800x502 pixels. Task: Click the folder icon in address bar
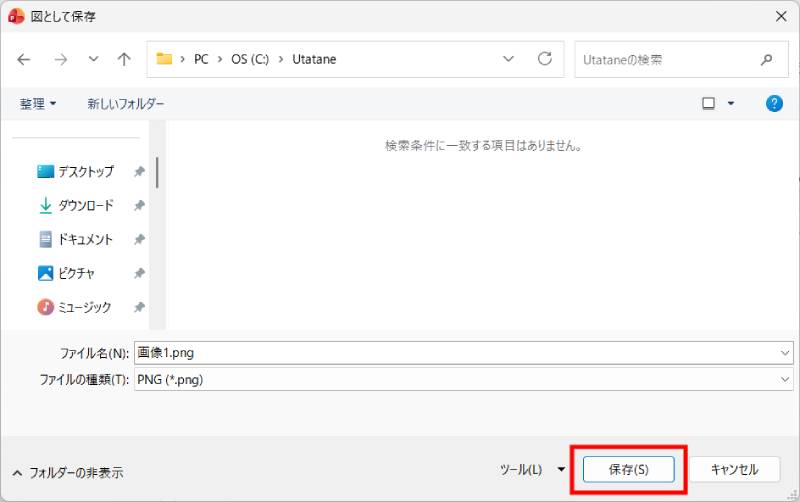164,59
